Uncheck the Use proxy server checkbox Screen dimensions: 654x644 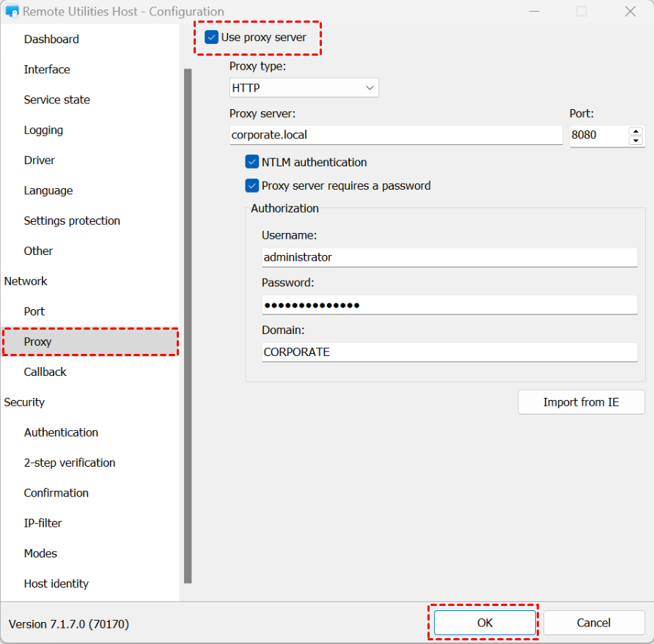click(x=211, y=37)
